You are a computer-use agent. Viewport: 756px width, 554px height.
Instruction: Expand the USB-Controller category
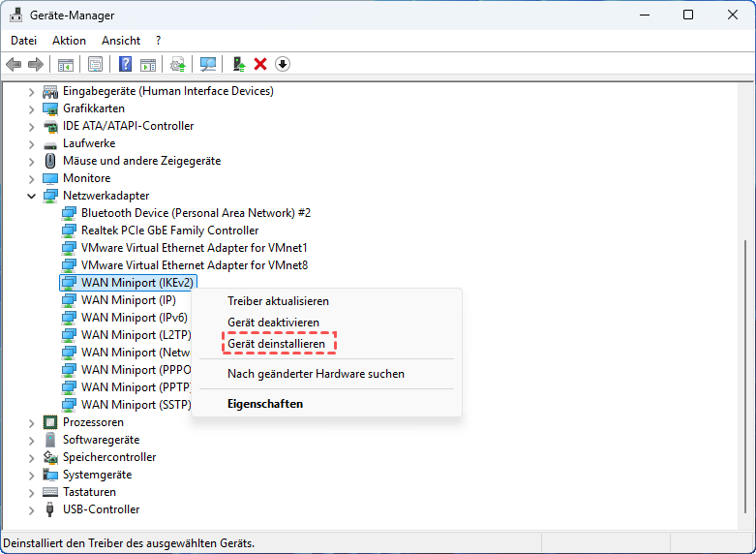click(31, 509)
